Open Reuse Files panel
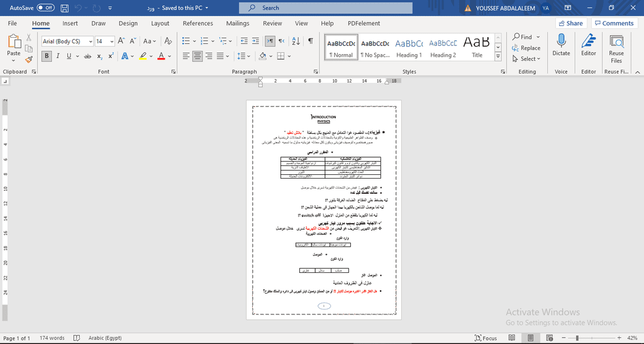 616,48
